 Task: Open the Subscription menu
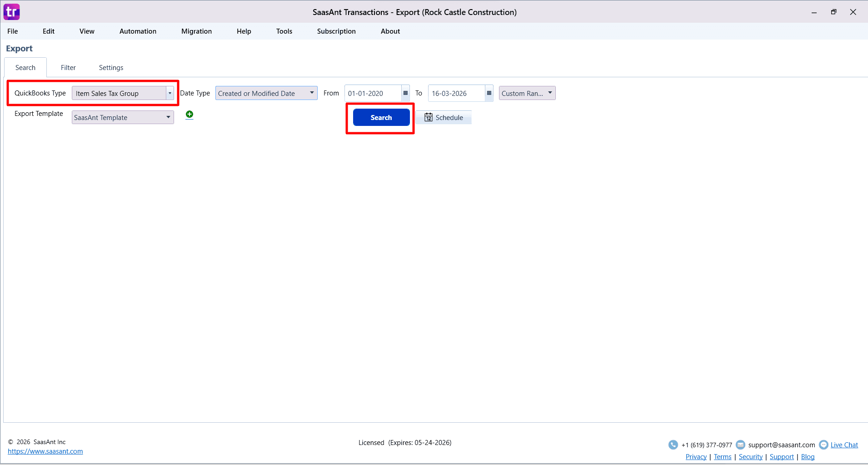coord(336,31)
